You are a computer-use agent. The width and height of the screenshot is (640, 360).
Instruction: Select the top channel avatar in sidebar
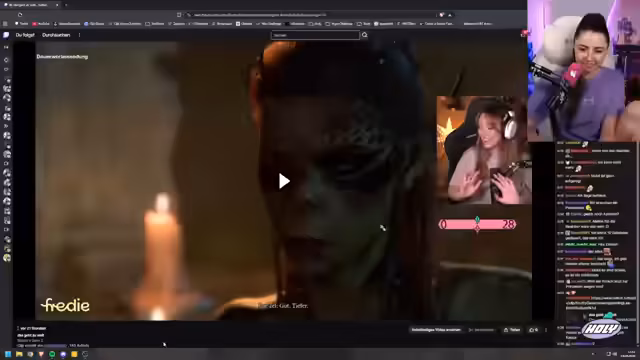[x=7, y=88]
